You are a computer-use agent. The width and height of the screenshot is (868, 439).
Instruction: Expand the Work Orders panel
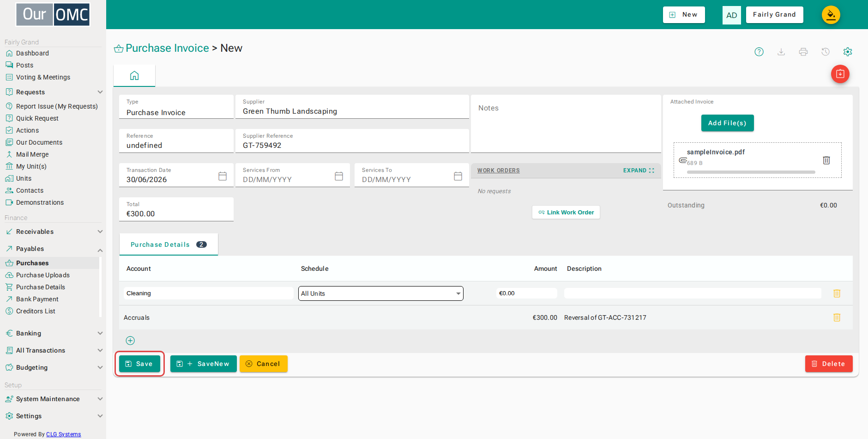point(639,171)
